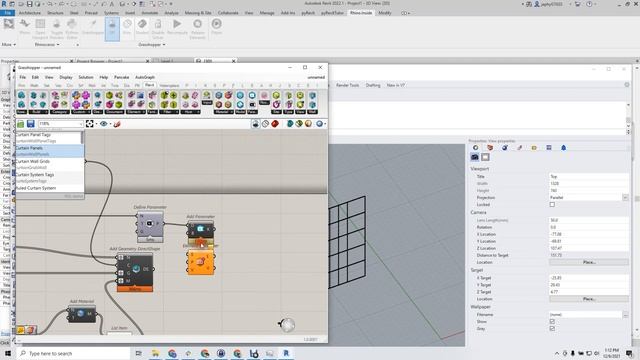Screen dimensions: 640x360
Task: Select the camera icon in Rhino properties panel
Action: pyautogui.click(x=475, y=157)
